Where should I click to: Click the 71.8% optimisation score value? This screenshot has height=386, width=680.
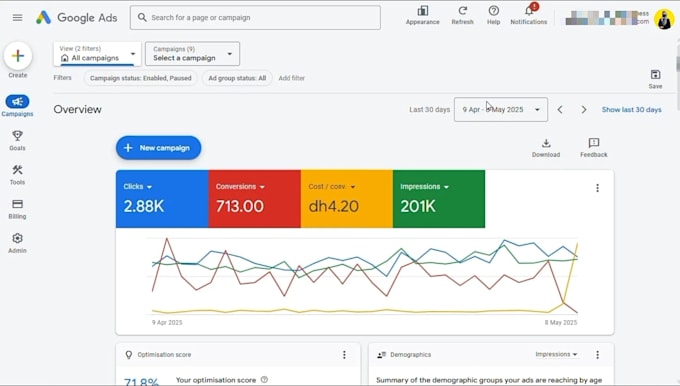pos(141,382)
